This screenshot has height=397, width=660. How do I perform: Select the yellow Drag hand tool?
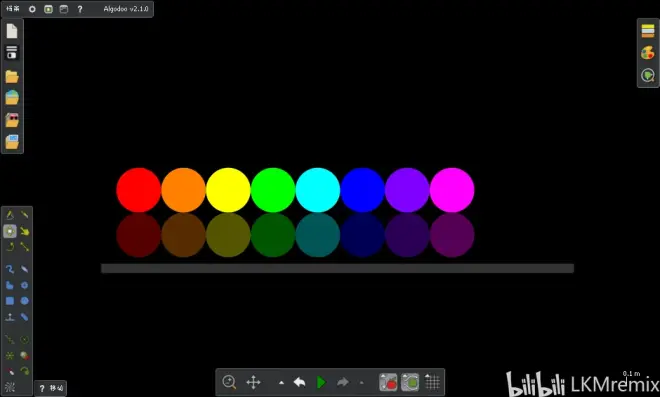pyautogui.click(x=25, y=231)
